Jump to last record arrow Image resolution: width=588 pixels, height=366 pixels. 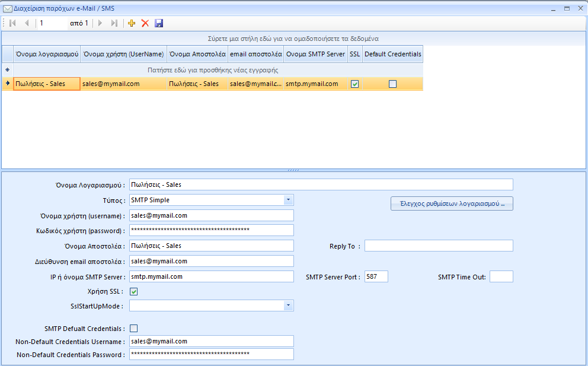coord(114,23)
